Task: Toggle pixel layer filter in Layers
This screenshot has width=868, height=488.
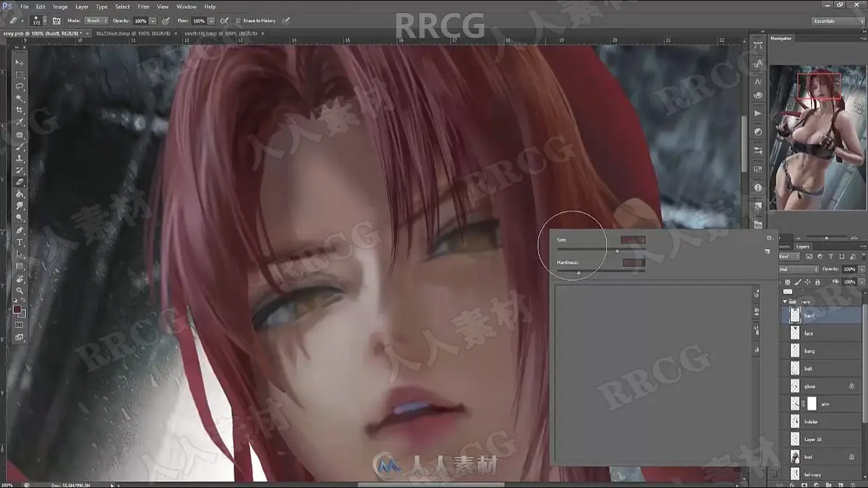Action: pyautogui.click(x=809, y=257)
